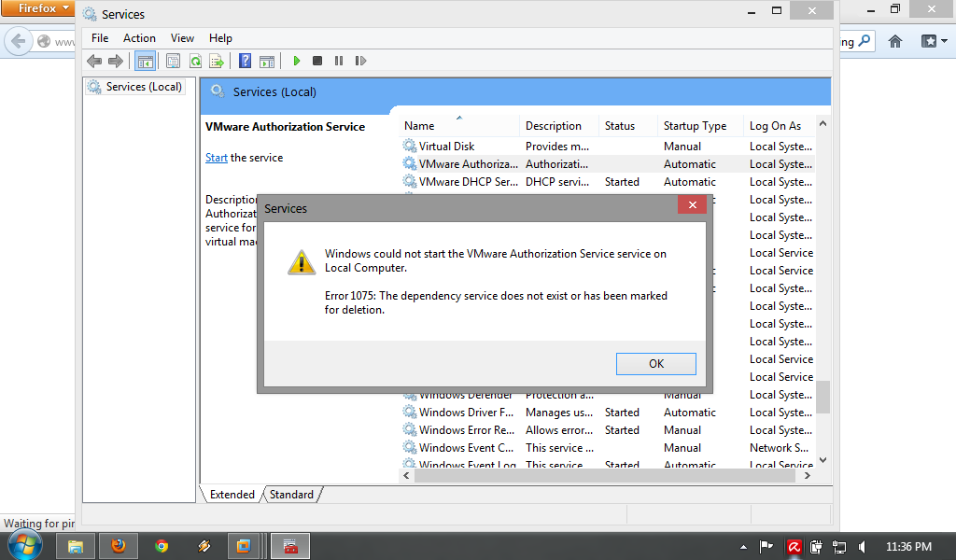The height and width of the screenshot is (560, 956).
Task: Click the Help question-mark toolbar icon
Action: [246, 61]
